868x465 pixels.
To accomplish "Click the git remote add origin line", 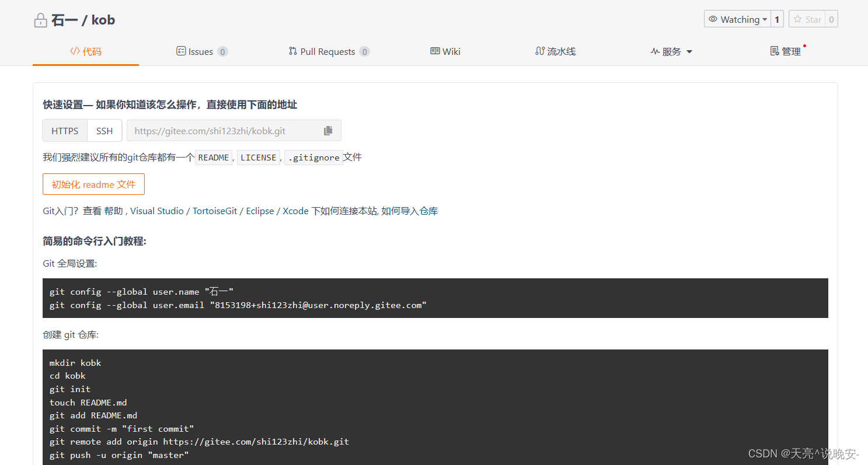I will 199,442.
